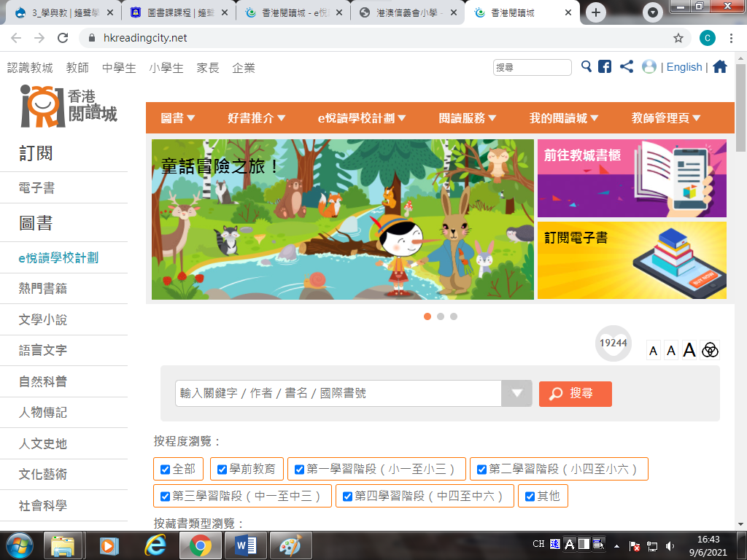The image size is (747, 560).
Task: Open the 教師 top link
Action: (77, 68)
